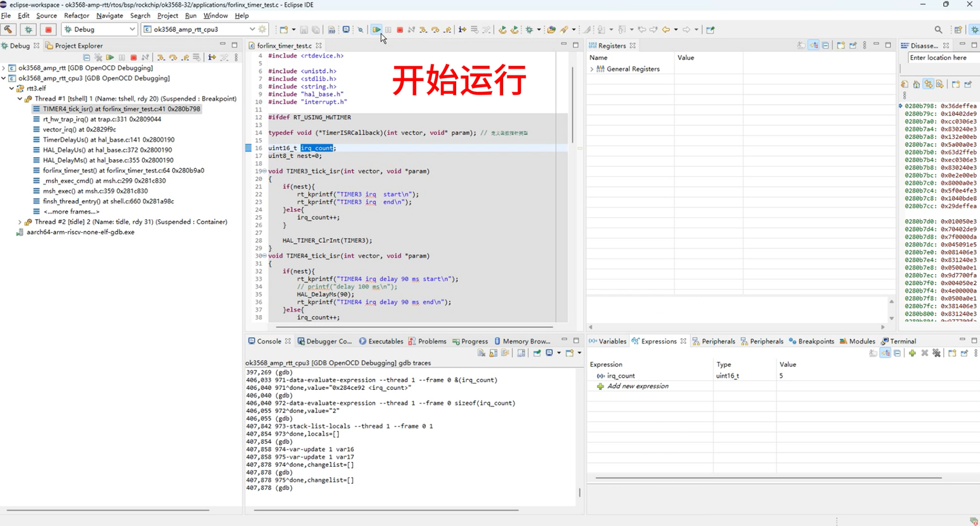The width and height of the screenshot is (980, 526).
Task: Toggle Show Type Names in Expressions toolbar
Action: 874,353
